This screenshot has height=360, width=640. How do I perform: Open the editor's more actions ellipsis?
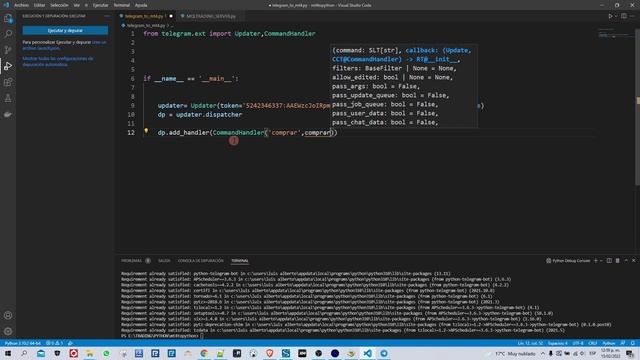click(x=633, y=16)
